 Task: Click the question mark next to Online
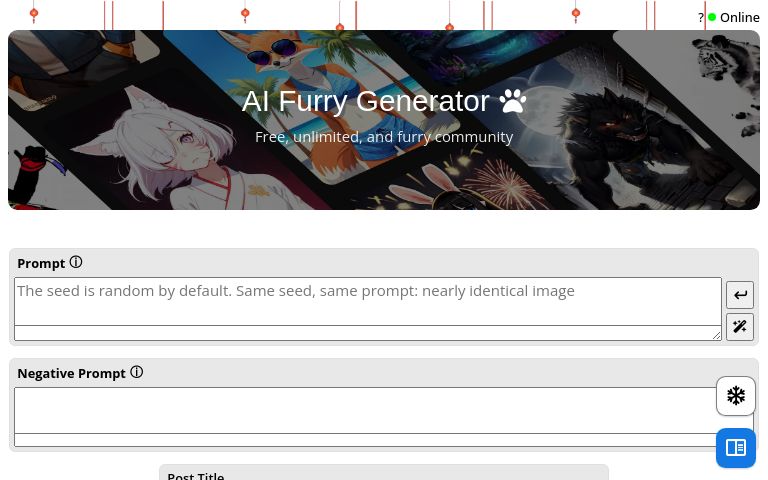[701, 18]
